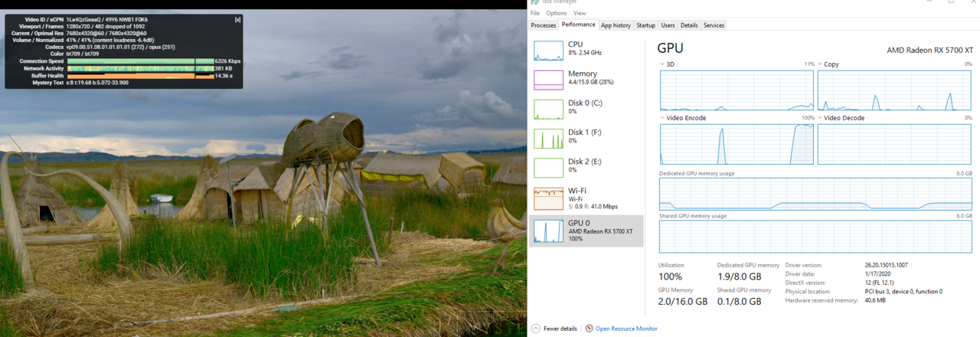Select the Performance tab

pos(578,25)
